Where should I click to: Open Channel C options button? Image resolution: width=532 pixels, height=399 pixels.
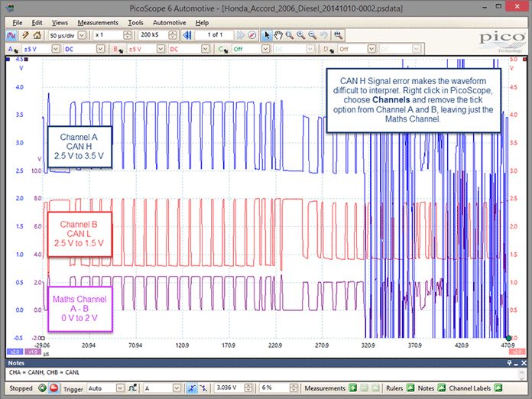click(x=223, y=49)
